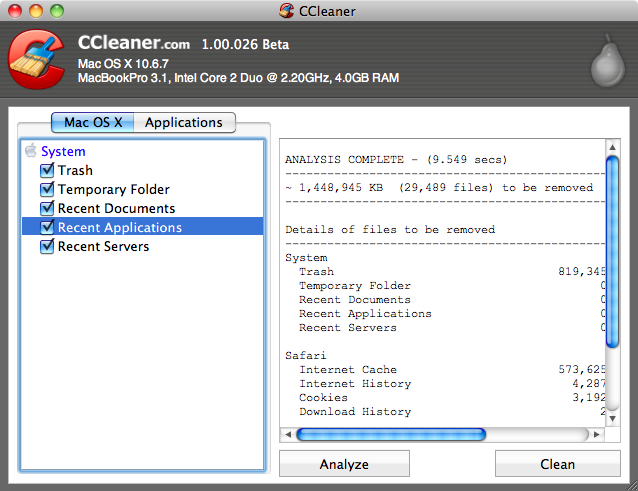This screenshot has width=638, height=491.
Task: Click the results scroll down arrow
Action: pos(612,418)
